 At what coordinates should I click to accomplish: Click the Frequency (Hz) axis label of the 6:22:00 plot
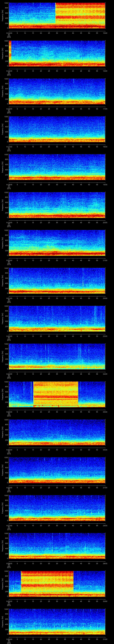3,318
